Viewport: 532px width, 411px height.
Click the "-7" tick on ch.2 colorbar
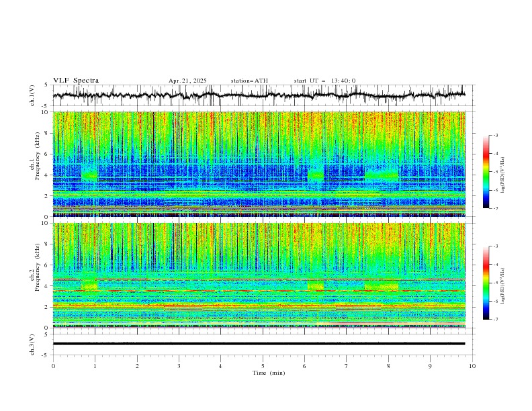(x=495, y=319)
